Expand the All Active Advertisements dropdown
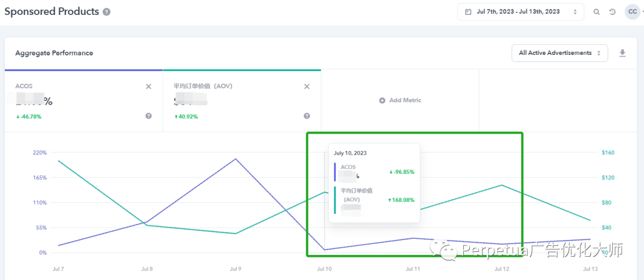The image size is (644, 280). (x=559, y=53)
